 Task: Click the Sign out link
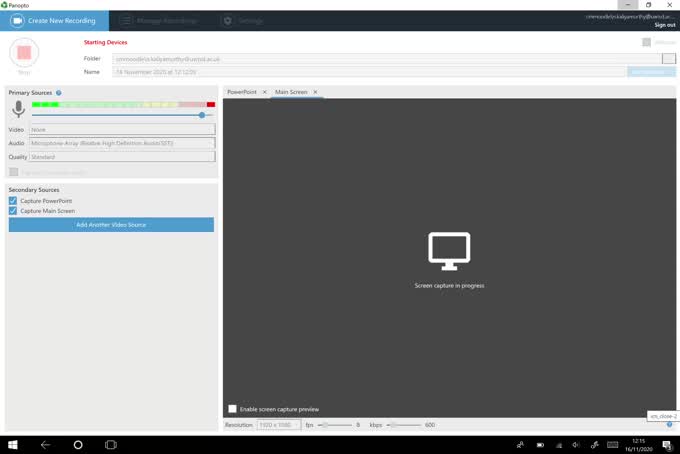point(664,25)
